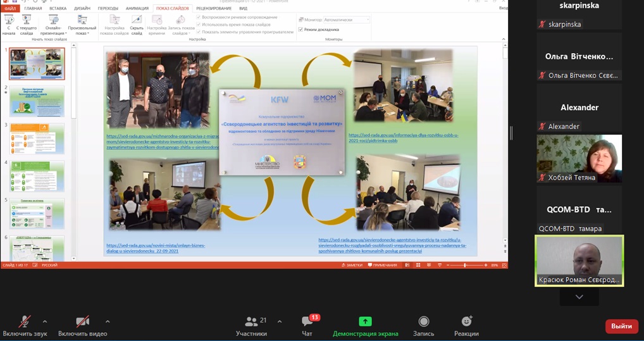Screen dimensions: 644x341
Task: Expand video options arrow next to camera
Action: (x=108, y=321)
